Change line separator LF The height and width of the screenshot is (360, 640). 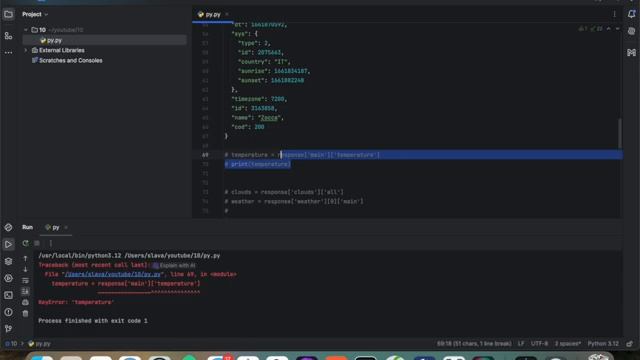coord(521,344)
